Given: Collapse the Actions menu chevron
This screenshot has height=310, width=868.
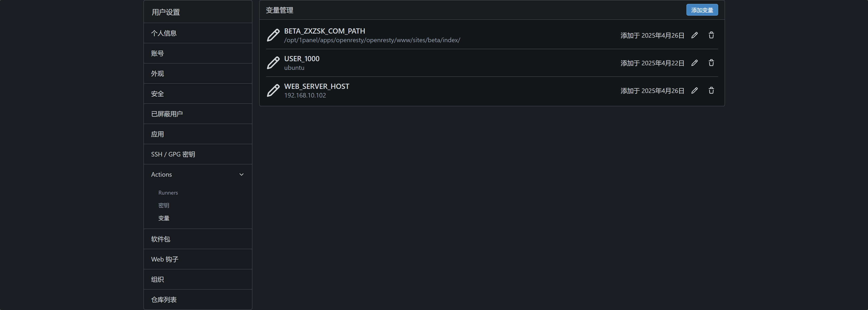Looking at the screenshot, I should pyautogui.click(x=241, y=174).
